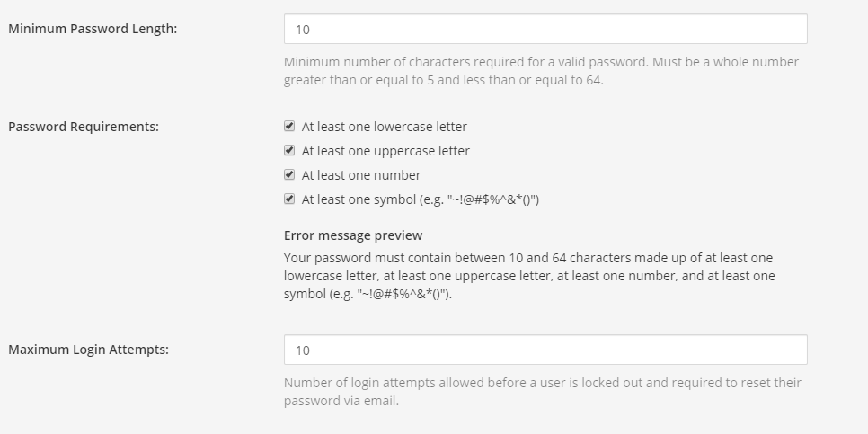The width and height of the screenshot is (868, 434).
Task: Click the 'Maximum Login Attempts:' field label
Action: coord(88,350)
